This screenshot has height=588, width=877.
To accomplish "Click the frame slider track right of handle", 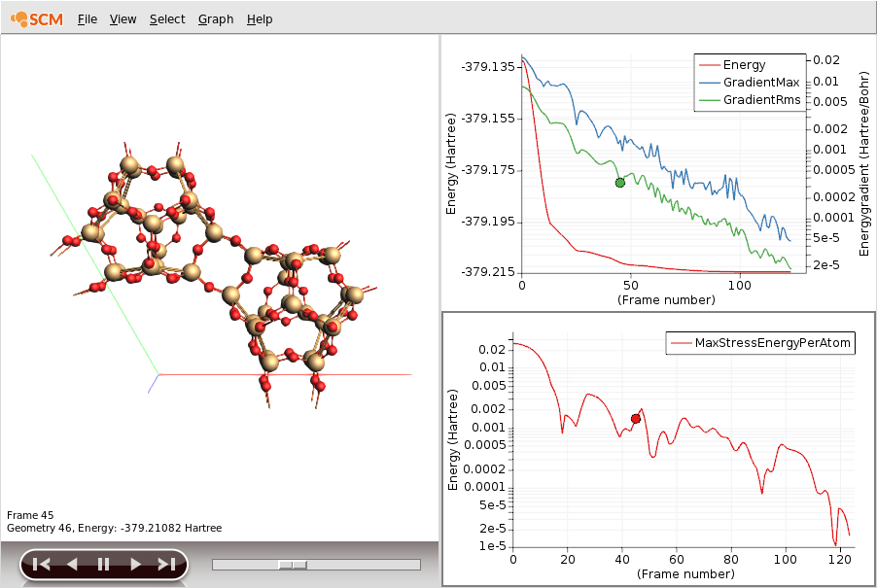I will pos(364,565).
